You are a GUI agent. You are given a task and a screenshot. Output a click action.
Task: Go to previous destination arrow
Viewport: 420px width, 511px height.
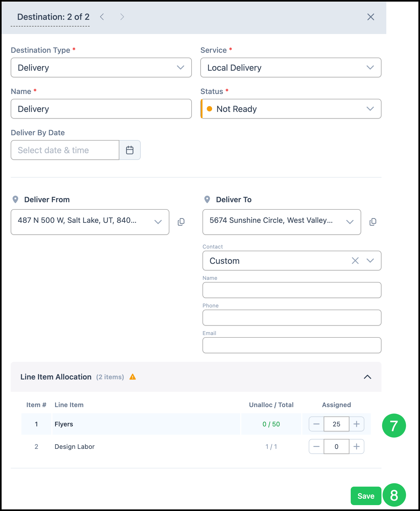tap(102, 17)
